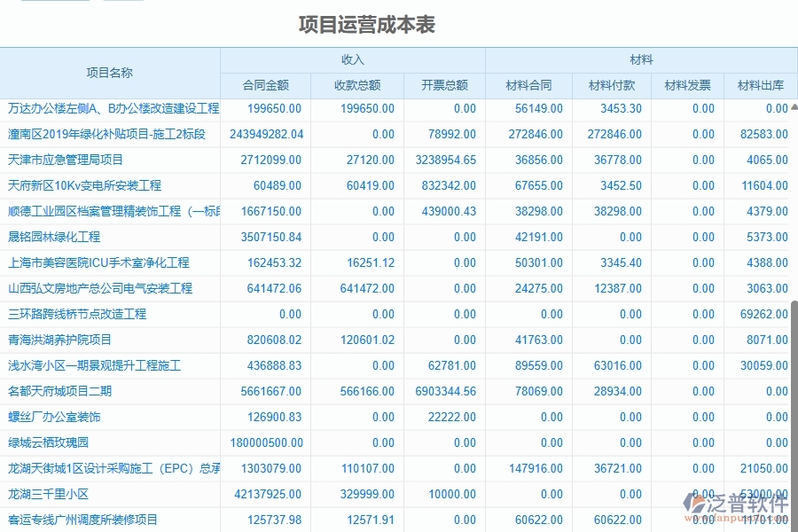Select the 项目名称 column header
Screen dimensions: 798x532
[109, 74]
